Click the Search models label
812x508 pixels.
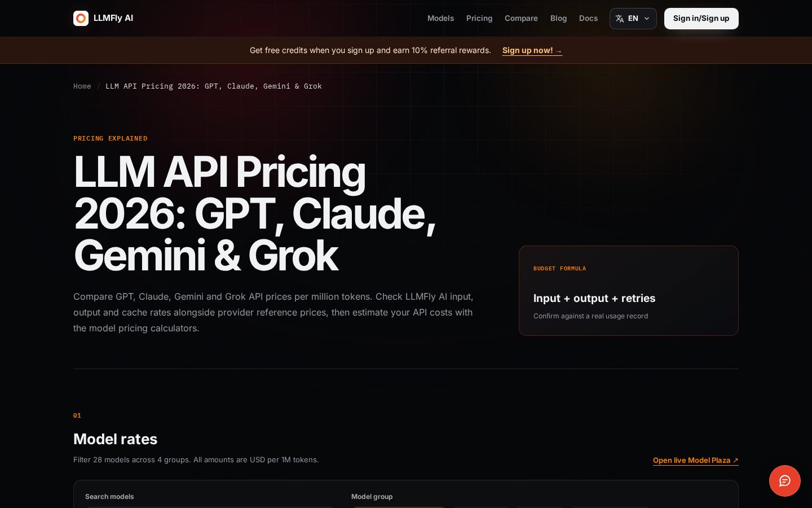coord(109,497)
